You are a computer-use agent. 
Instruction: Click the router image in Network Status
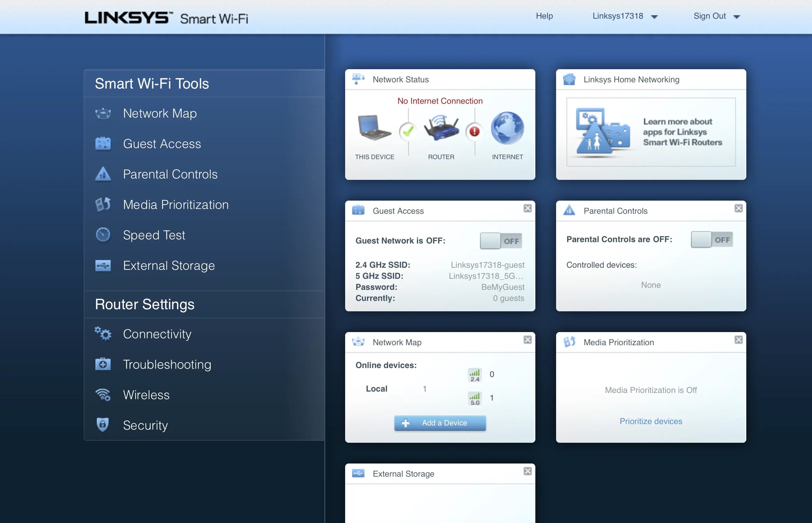tap(441, 128)
